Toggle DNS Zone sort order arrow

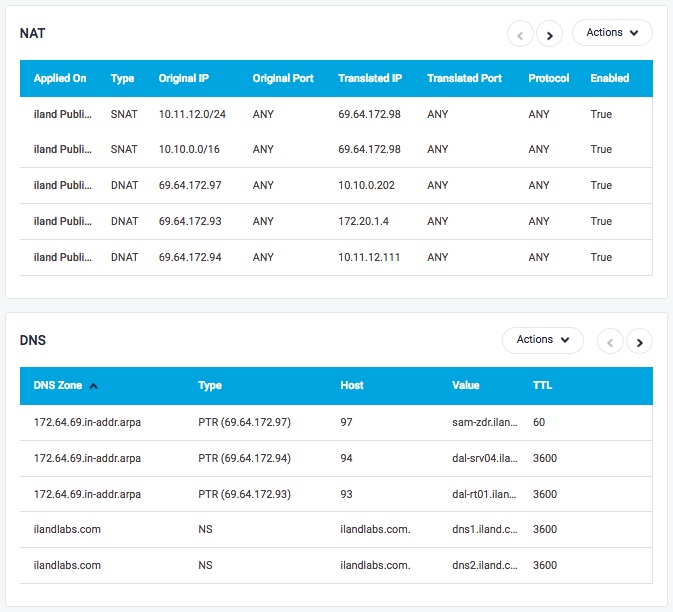click(x=93, y=386)
